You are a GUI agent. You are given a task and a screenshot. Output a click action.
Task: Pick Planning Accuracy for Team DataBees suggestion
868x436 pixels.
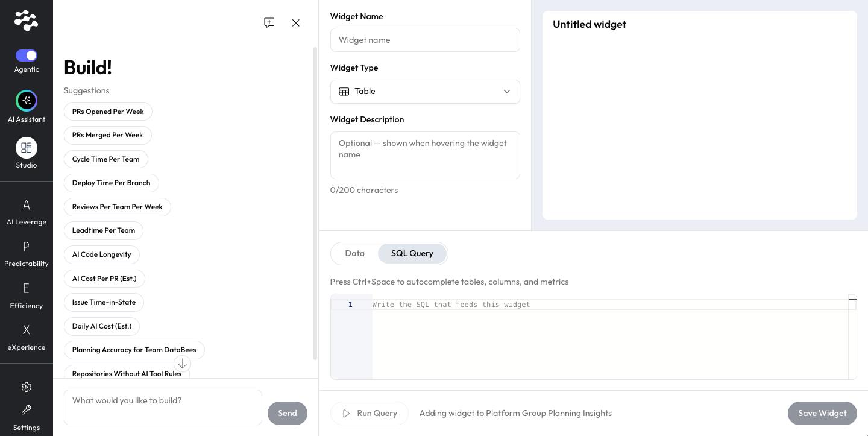click(x=134, y=350)
